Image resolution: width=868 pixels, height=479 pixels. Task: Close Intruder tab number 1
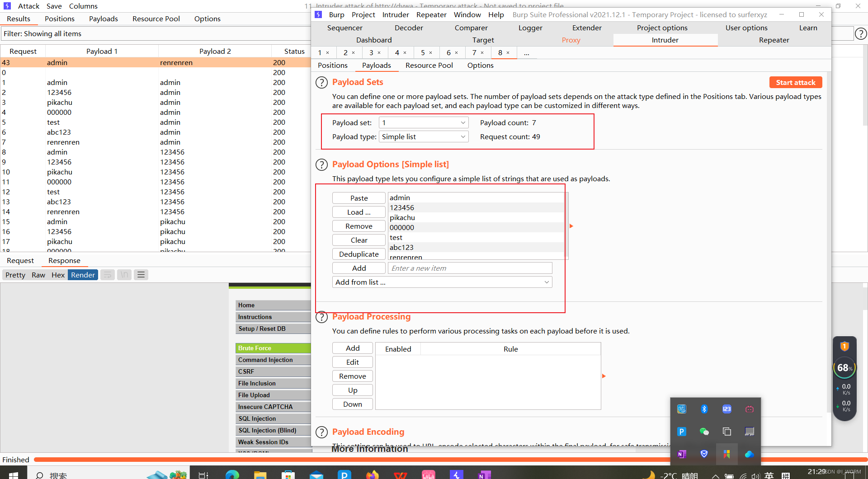pos(328,53)
